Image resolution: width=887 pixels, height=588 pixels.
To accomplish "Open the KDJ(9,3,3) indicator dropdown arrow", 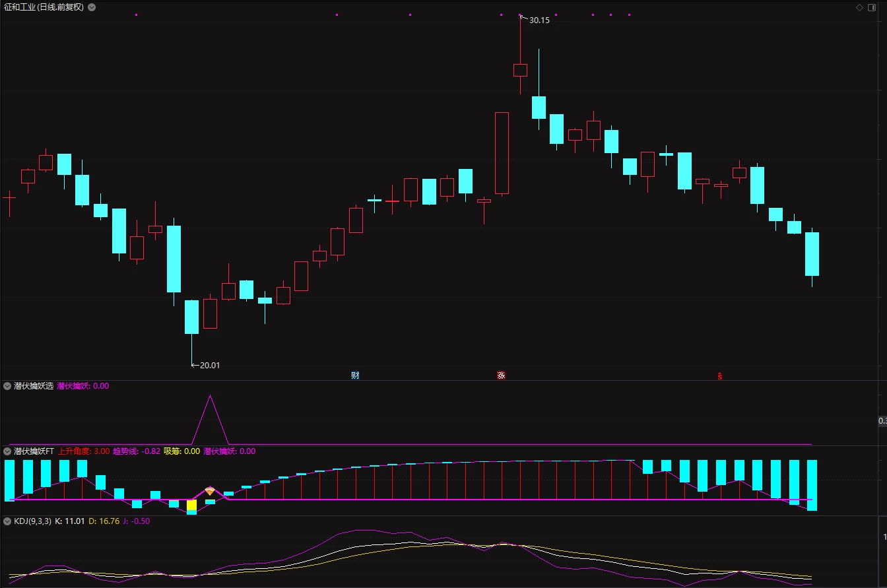I will (x=7, y=521).
